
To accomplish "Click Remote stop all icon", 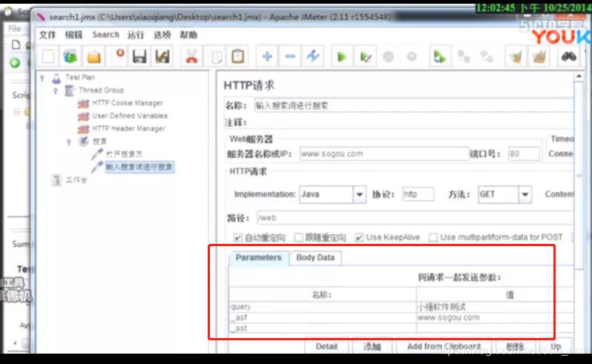I will 464,56.
